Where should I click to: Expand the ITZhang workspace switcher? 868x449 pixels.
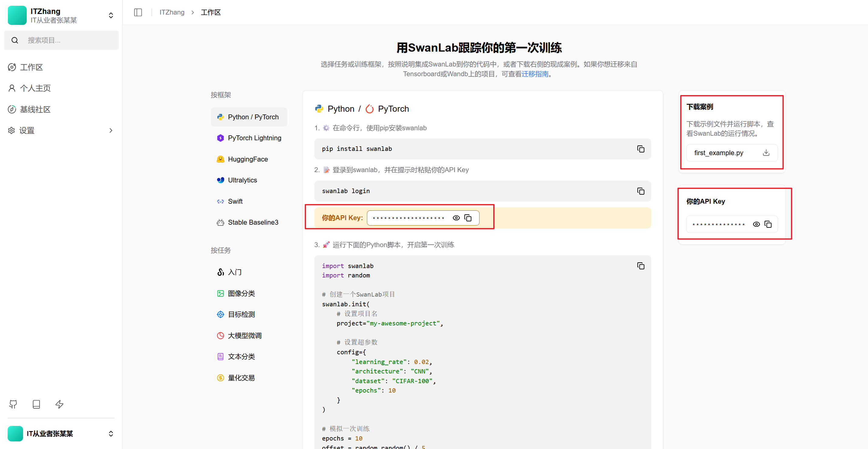point(111,15)
